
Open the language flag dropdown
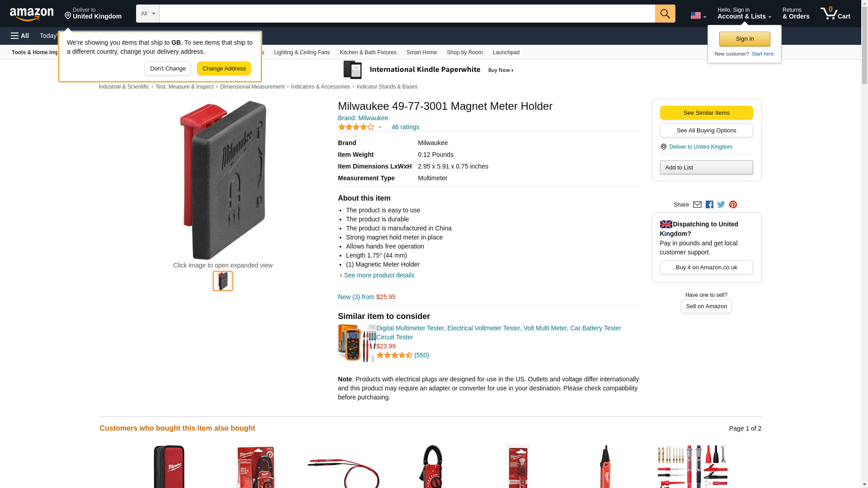click(698, 15)
